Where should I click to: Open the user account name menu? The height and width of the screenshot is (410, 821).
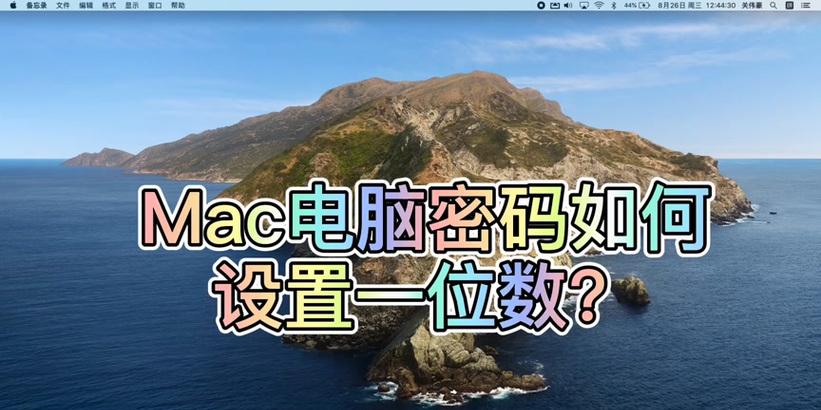tap(752, 5)
